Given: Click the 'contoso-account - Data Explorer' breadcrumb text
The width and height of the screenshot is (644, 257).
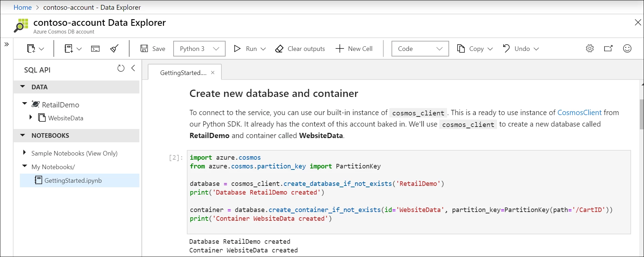Looking at the screenshot, I should (x=92, y=7).
